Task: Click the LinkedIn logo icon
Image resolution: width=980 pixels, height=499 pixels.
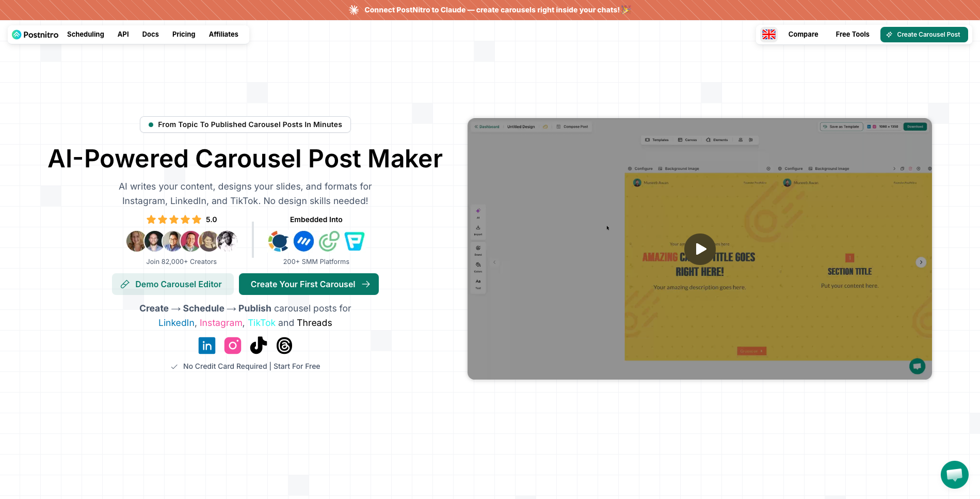Action: click(207, 346)
